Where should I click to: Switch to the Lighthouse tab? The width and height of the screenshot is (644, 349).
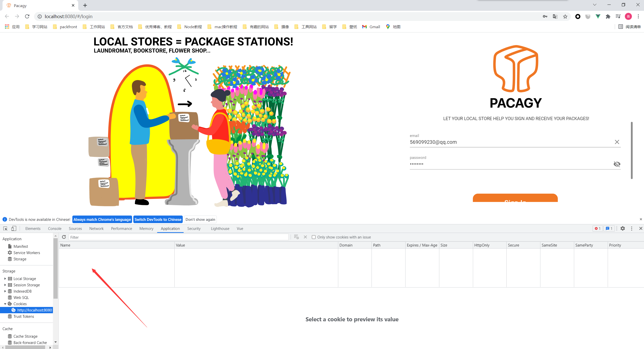point(220,228)
